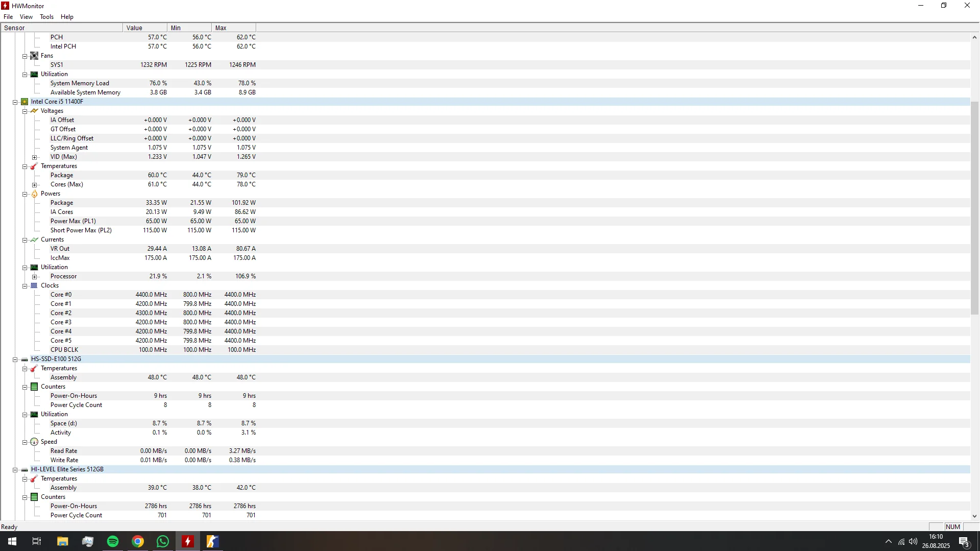
Task: Collapse the HS-SSD-E100 512G node
Action: click(x=15, y=360)
